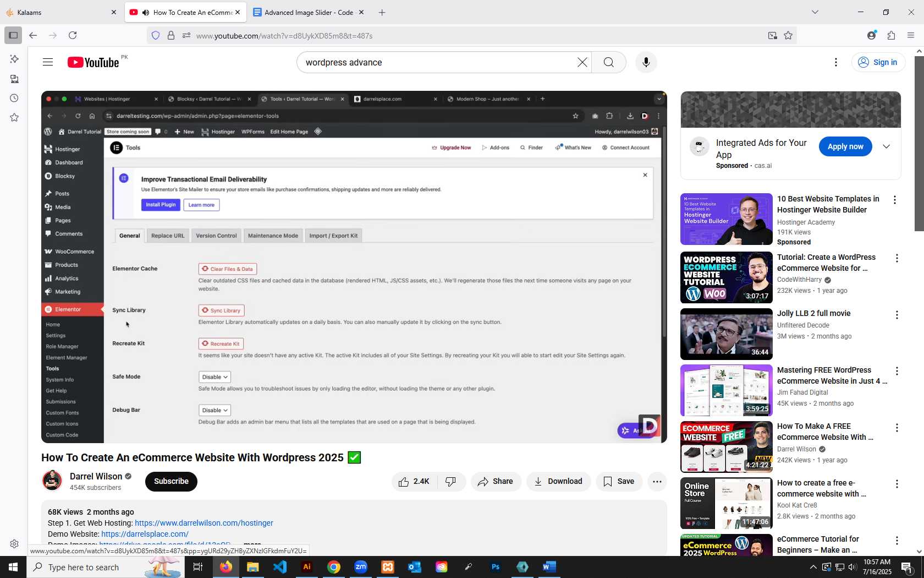Clear the search box with the X icon
The height and width of the screenshot is (578, 924).
pyautogui.click(x=582, y=62)
